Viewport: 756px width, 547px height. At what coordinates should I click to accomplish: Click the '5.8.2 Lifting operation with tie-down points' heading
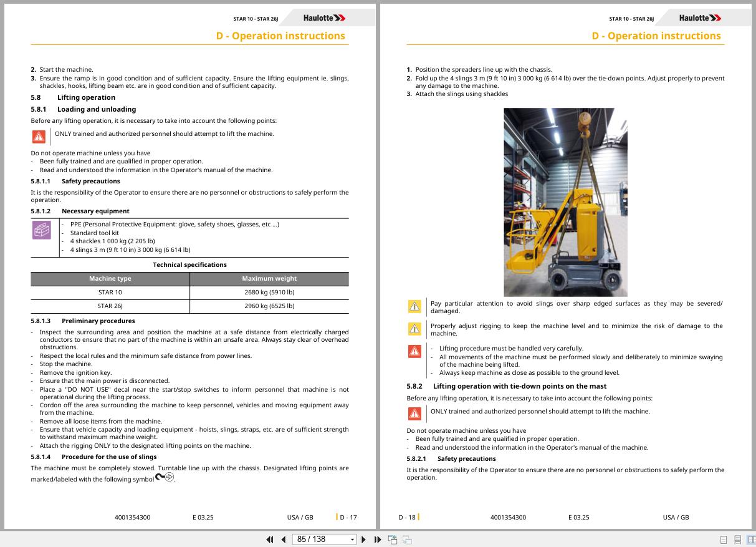506,386
